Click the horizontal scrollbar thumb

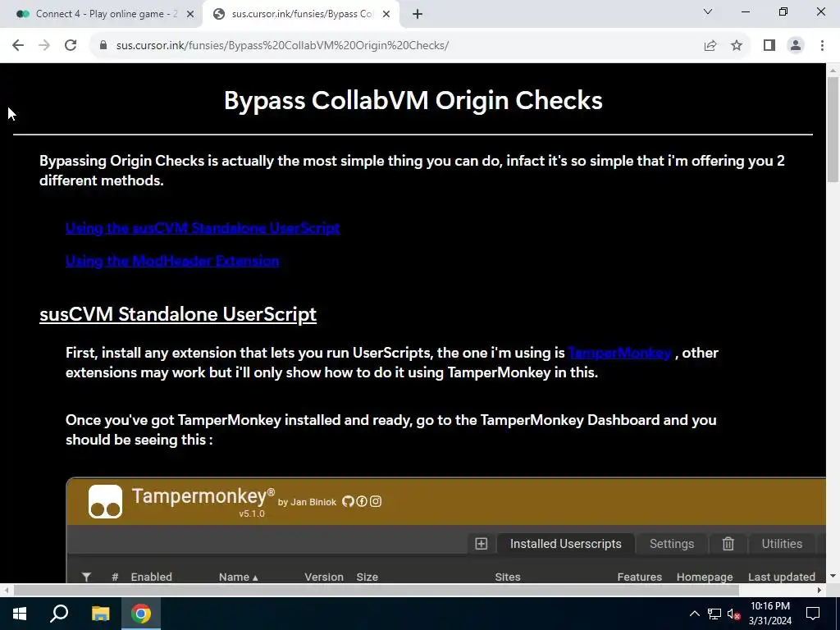(376, 590)
